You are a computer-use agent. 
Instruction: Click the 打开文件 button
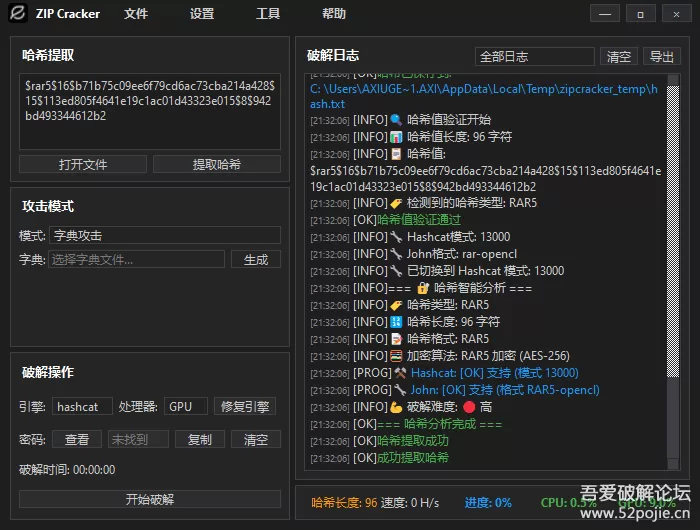(83, 164)
